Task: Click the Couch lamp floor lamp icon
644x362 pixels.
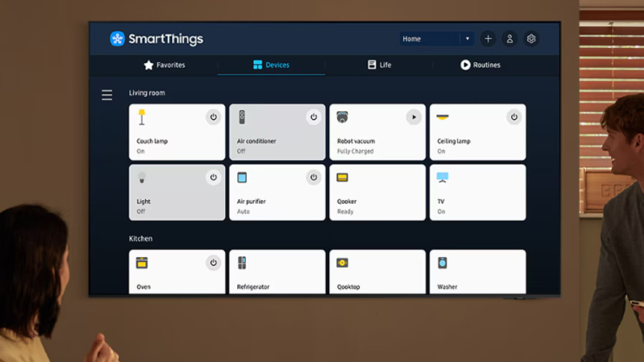Action: [x=142, y=117]
